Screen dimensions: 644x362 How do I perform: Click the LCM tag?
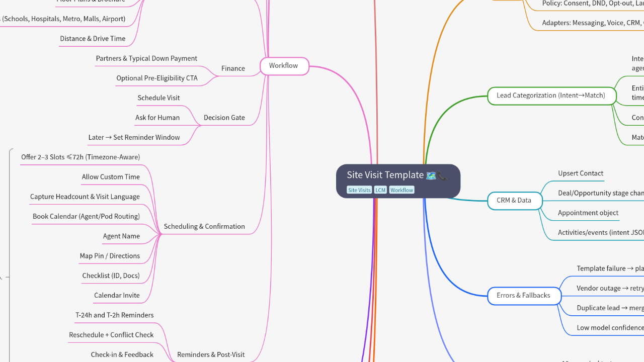pos(380,190)
